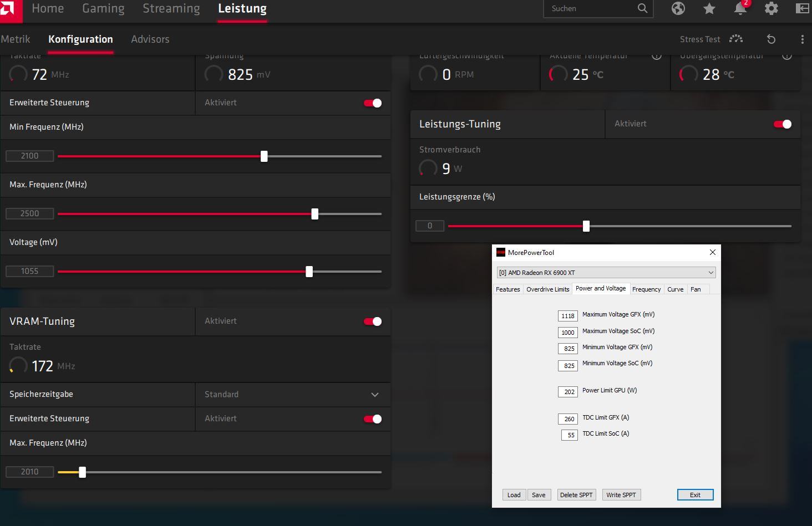Click the Load button
The image size is (812, 526).
[514, 495]
